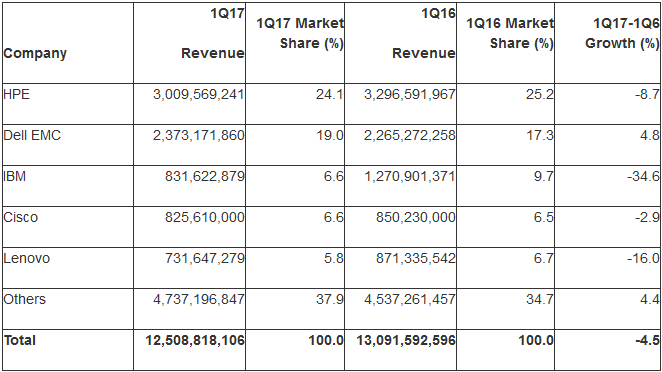Click the IBM row label
662x372 pixels.
click(15, 176)
